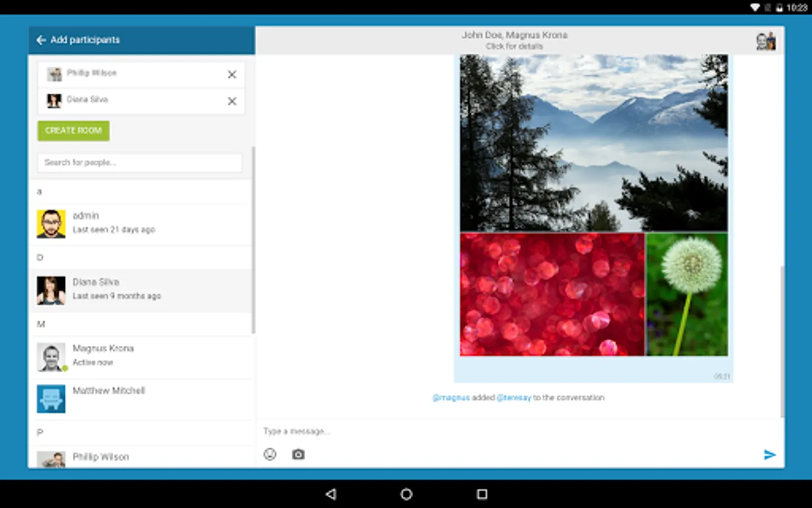Tap the Android Recents navigation button

click(482, 494)
